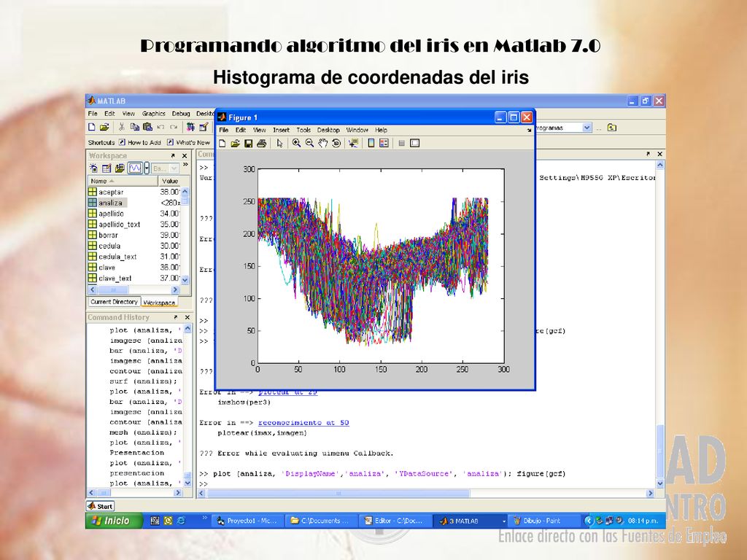The width and height of the screenshot is (747, 560).
Task: Switch to the Workspace tab
Action: point(159,303)
